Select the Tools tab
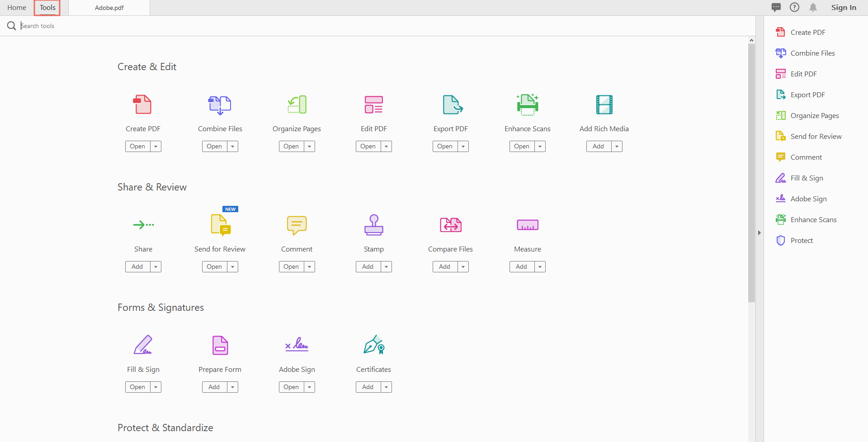This screenshot has width=868, height=442. [47, 8]
